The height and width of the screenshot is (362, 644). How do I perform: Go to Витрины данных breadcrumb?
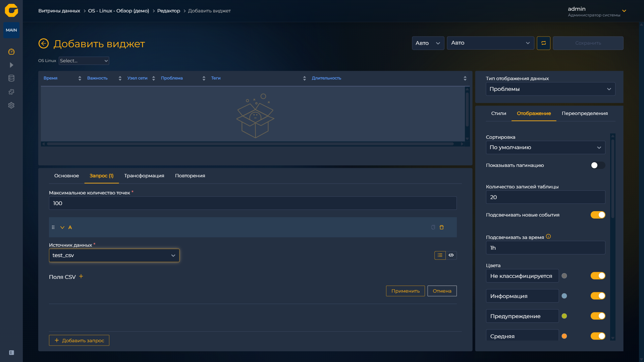pyautogui.click(x=59, y=11)
